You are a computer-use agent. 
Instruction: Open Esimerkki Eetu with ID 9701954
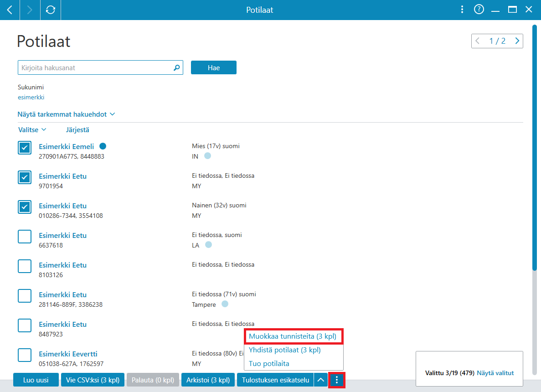tap(62, 176)
